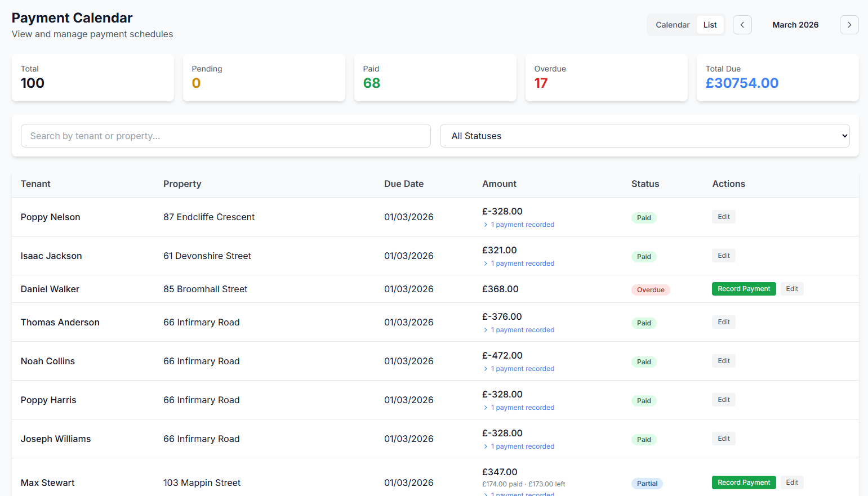The height and width of the screenshot is (496, 868).
Task: Go to next month with right chevron
Action: 849,25
